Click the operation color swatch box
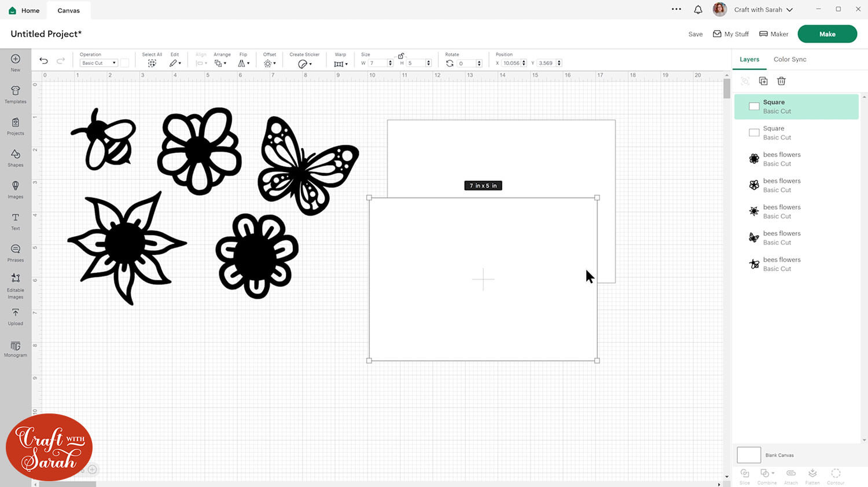Viewport: 868px width, 487px height. coord(124,63)
